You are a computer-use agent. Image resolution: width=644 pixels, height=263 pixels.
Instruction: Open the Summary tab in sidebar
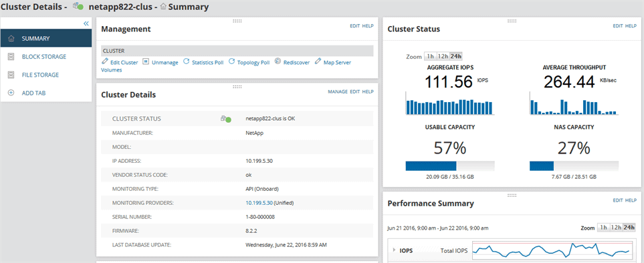[x=46, y=39]
